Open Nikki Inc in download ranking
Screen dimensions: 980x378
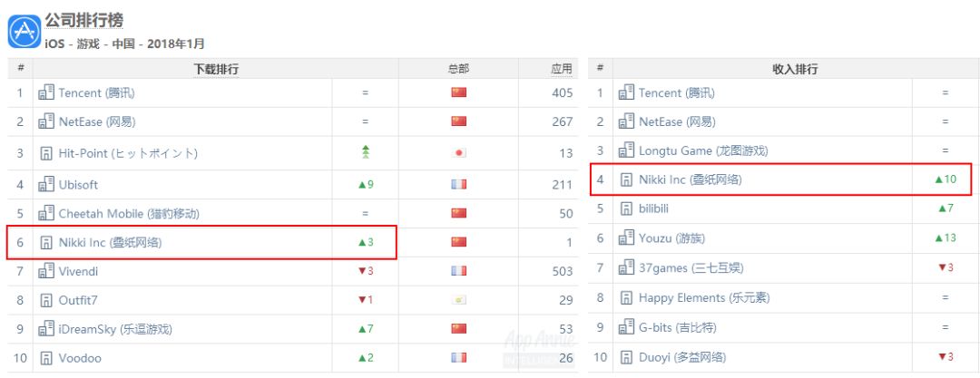click(x=111, y=243)
